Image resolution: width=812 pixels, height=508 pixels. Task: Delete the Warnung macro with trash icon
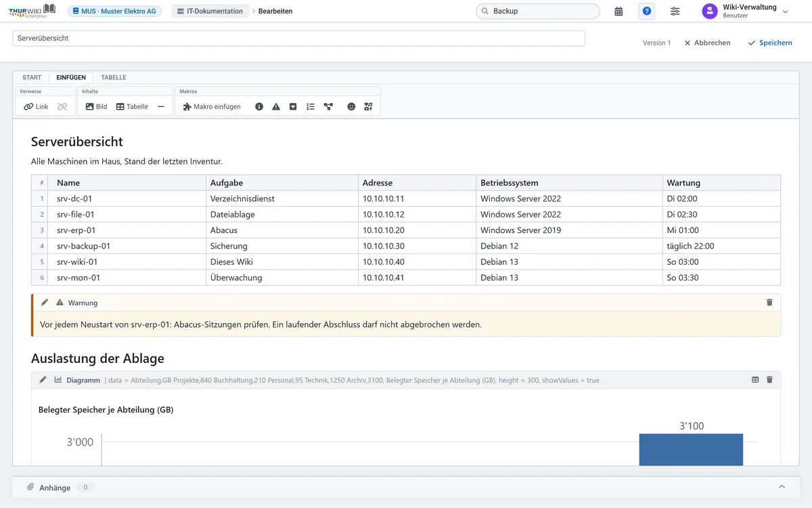[x=769, y=303]
